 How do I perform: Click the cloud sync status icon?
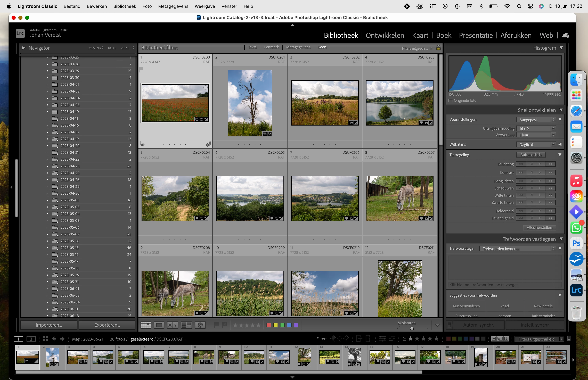point(566,36)
